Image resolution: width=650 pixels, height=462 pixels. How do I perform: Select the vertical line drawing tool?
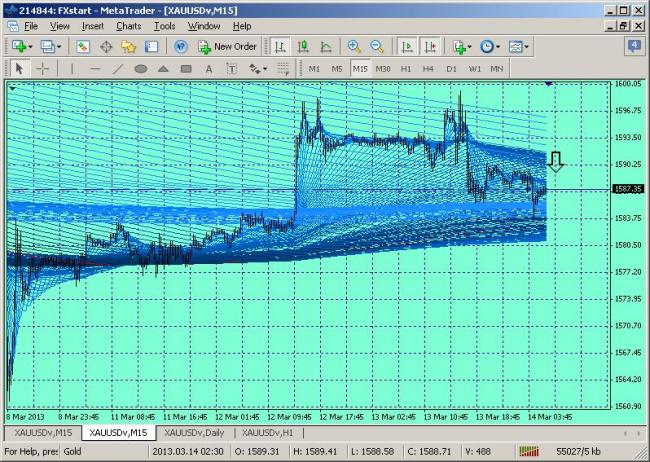(x=72, y=69)
